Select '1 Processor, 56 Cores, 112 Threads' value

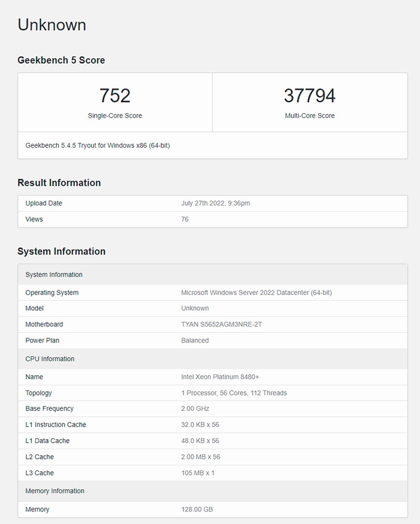point(234,393)
